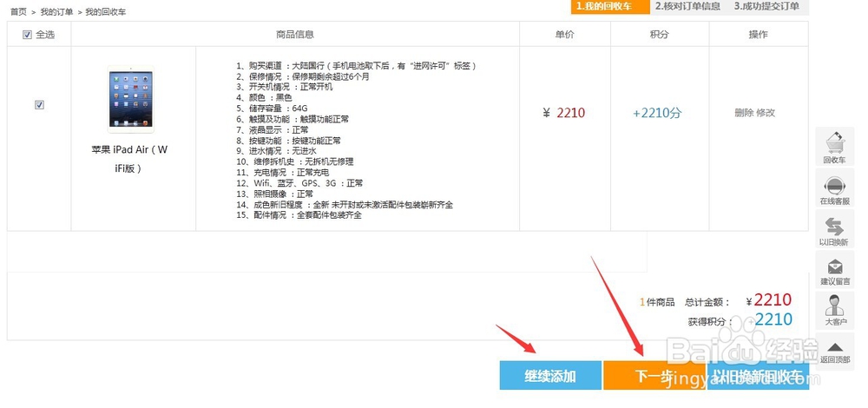Image resolution: width=868 pixels, height=408 pixels.
Task: Click the 获得积分 value 2210
Action: pos(774,319)
